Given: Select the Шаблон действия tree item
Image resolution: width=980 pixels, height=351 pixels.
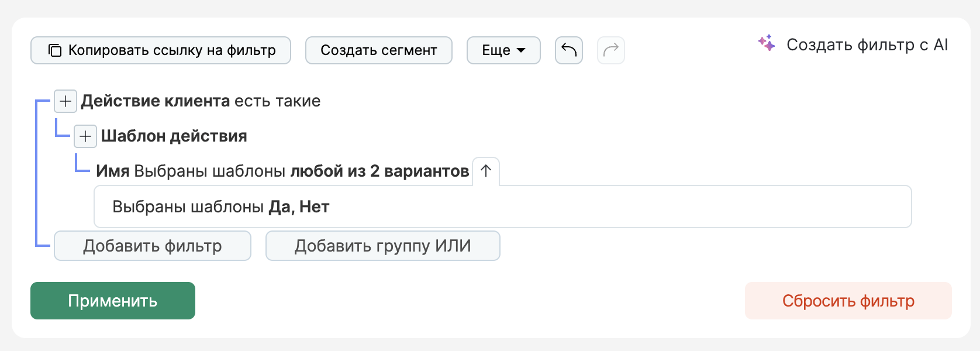Looking at the screenshot, I should 174,136.
